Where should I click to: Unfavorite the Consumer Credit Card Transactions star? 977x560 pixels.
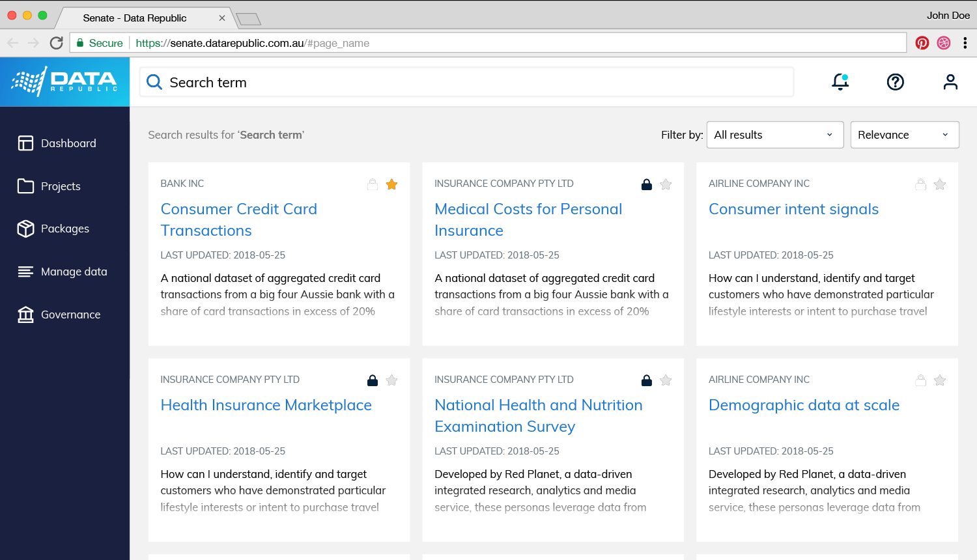click(391, 184)
